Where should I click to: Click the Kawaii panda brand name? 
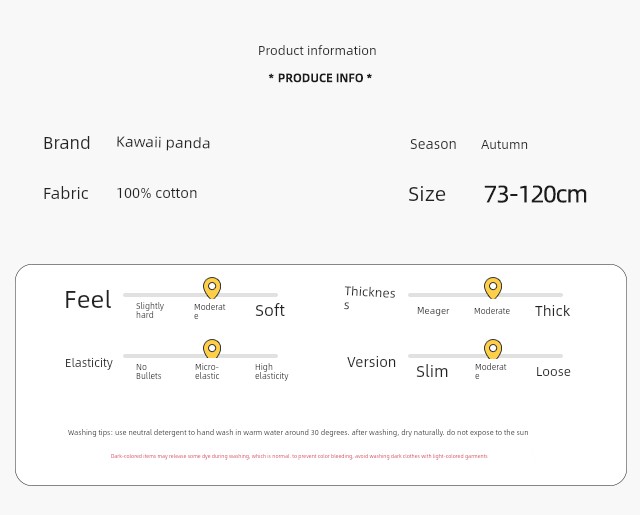pos(163,143)
